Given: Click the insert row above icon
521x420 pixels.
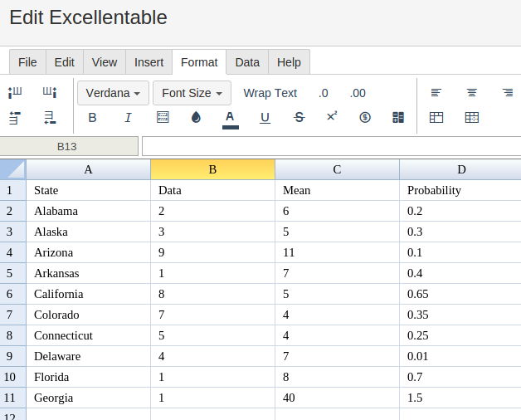Looking at the screenshot, I should click(15, 118).
